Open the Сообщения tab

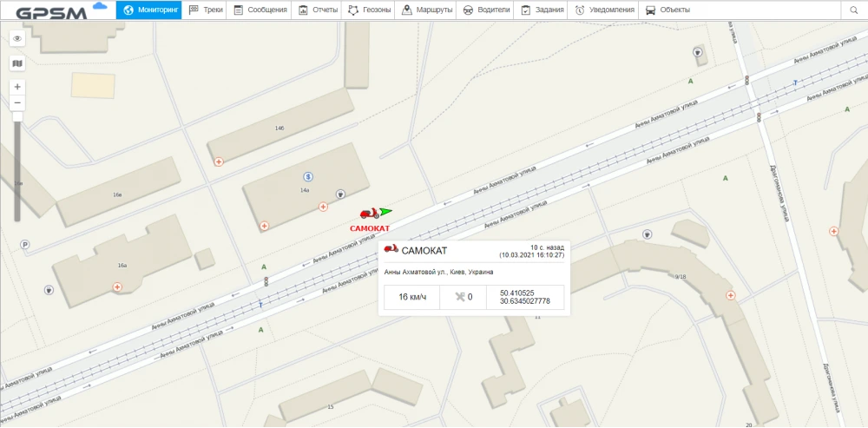pyautogui.click(x=260, y=10)
